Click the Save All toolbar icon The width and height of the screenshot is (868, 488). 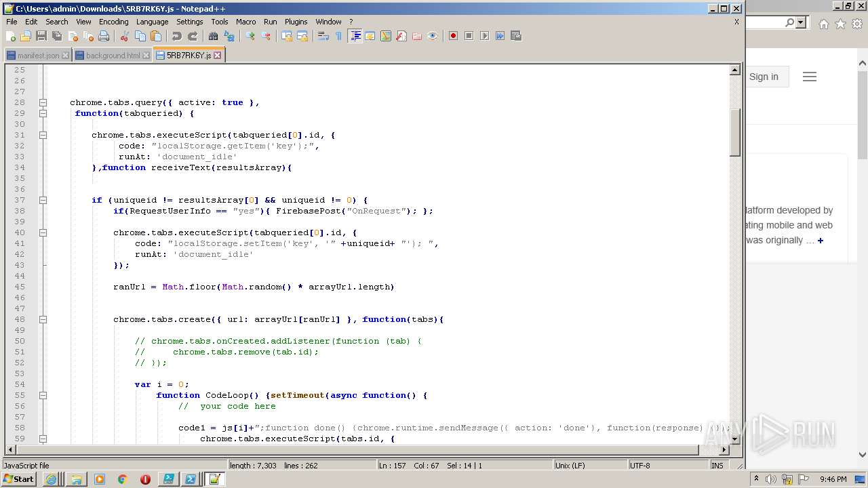(57, 36)
